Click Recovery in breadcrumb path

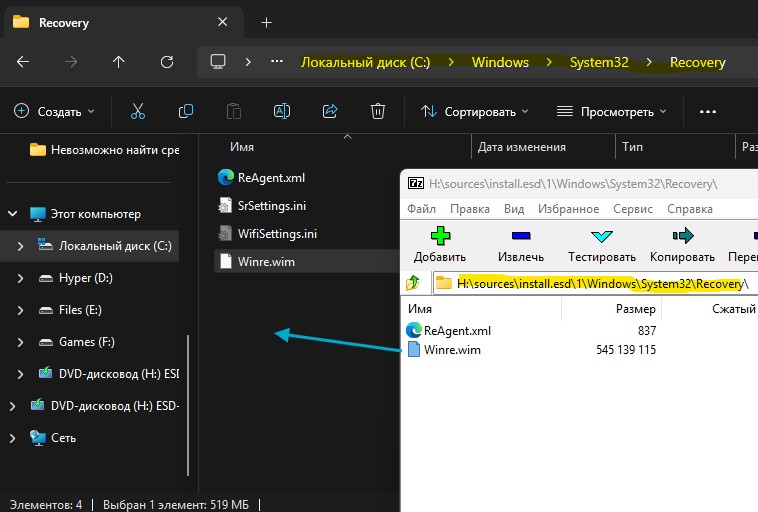[x=698, y=62]
